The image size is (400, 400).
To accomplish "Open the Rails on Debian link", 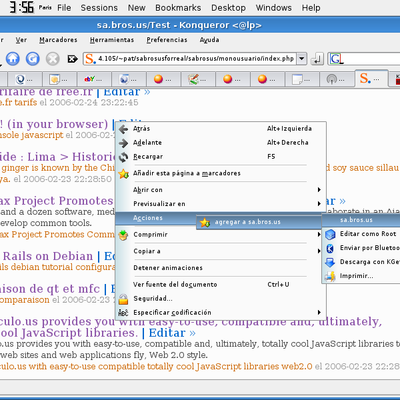I will point(48,256).
